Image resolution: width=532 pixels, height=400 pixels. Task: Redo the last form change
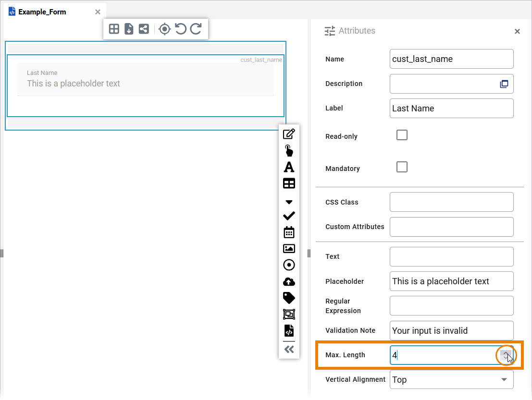coord(196,29)
